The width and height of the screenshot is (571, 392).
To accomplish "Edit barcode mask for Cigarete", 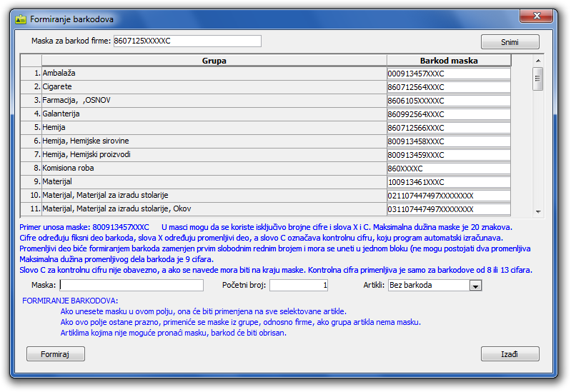I will pyautogui.click(x=448, y=87).
